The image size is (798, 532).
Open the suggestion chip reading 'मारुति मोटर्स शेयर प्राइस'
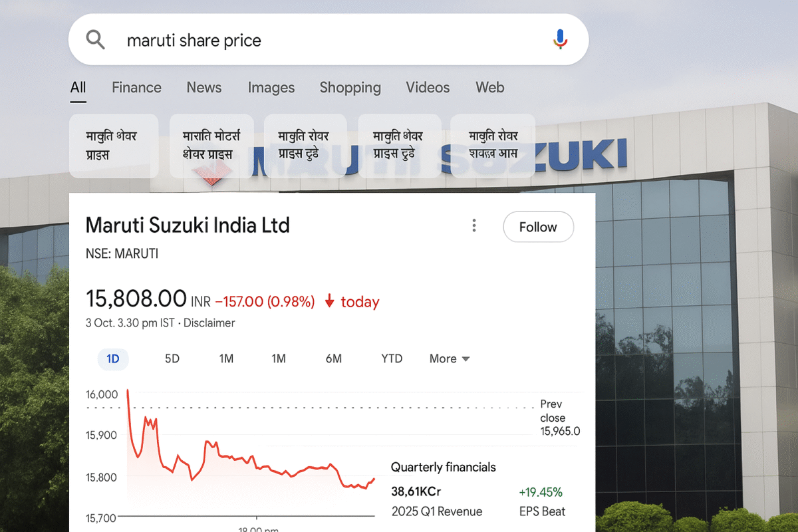tap(211, 146)
